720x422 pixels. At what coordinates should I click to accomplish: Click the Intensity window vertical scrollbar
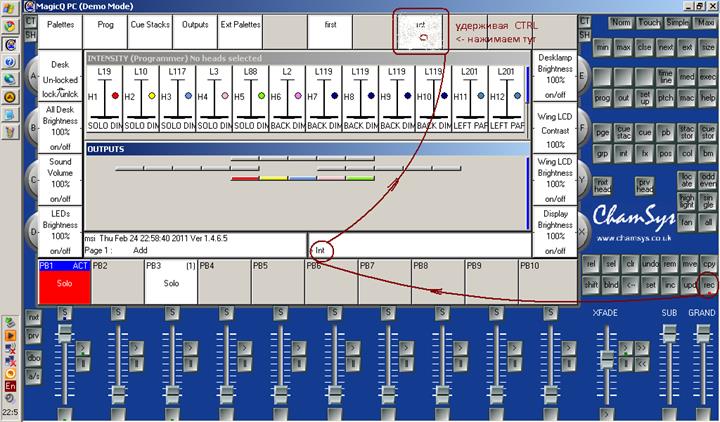tap(528, 84)
